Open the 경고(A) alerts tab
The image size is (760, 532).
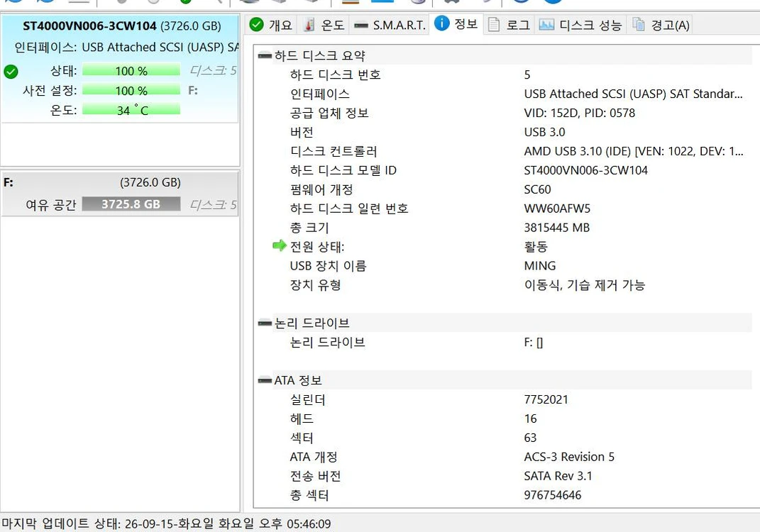pyautogui.click(x=660, y=25)
